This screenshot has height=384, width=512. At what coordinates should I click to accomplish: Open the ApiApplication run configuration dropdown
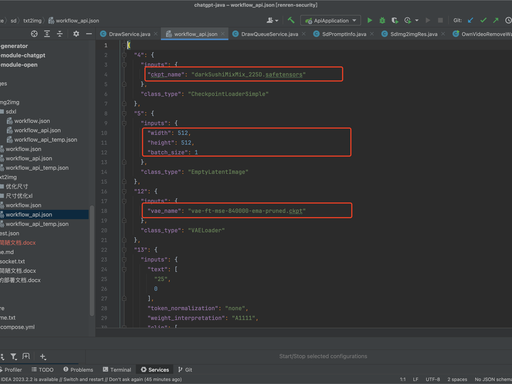330,20
